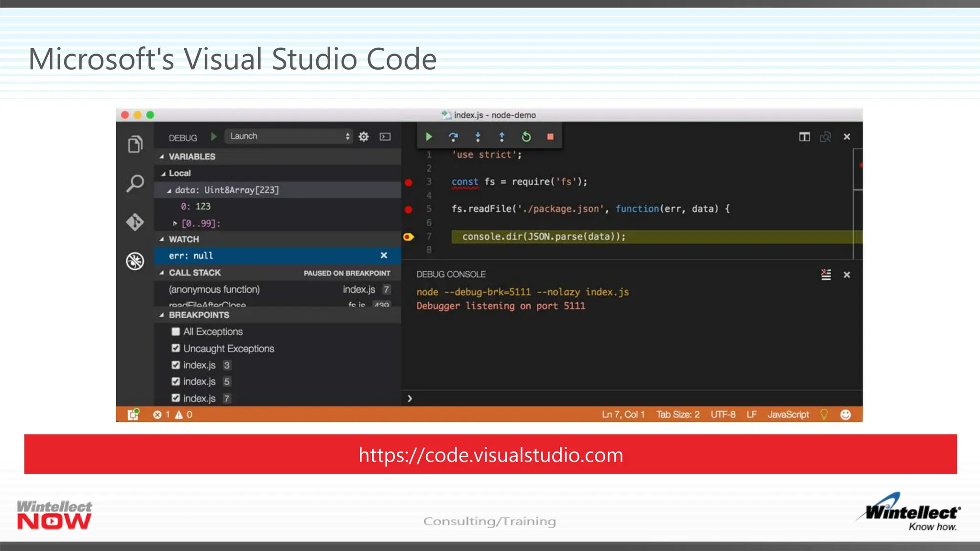Click the Wintellect Know how logo
The width and height of the screenshot is (980, 551).
click(x=909, y=511)
